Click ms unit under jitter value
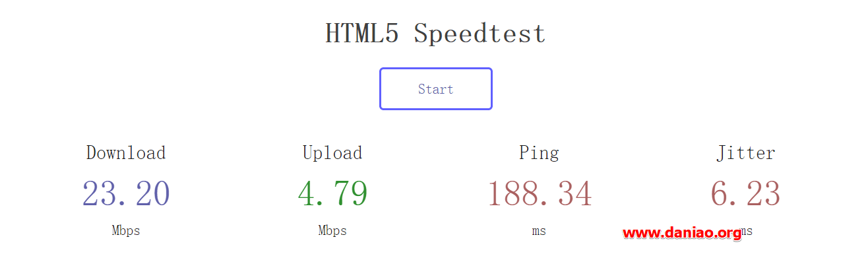Viewport: 868px width, 260px height. [746, 231]
